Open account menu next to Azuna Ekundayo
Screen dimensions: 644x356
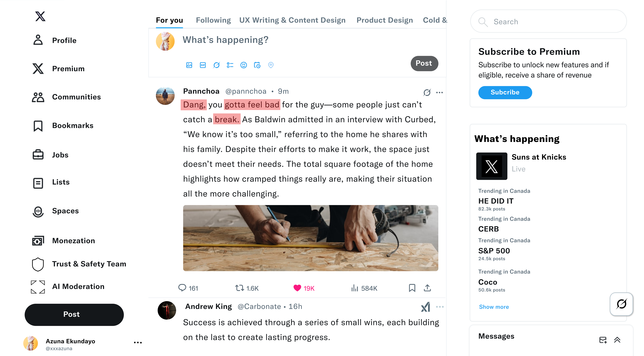pos(138,342)
